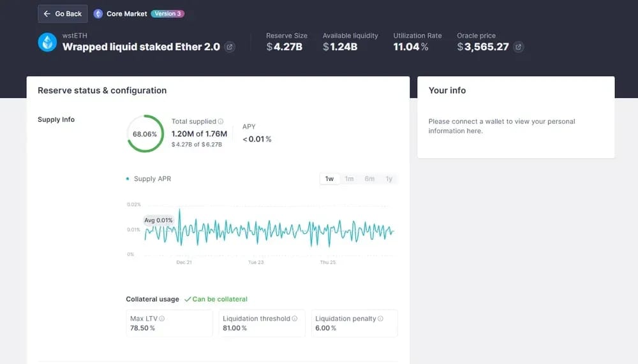Click the Version 3 badge
638x364 pixels.
pos(168,14)
